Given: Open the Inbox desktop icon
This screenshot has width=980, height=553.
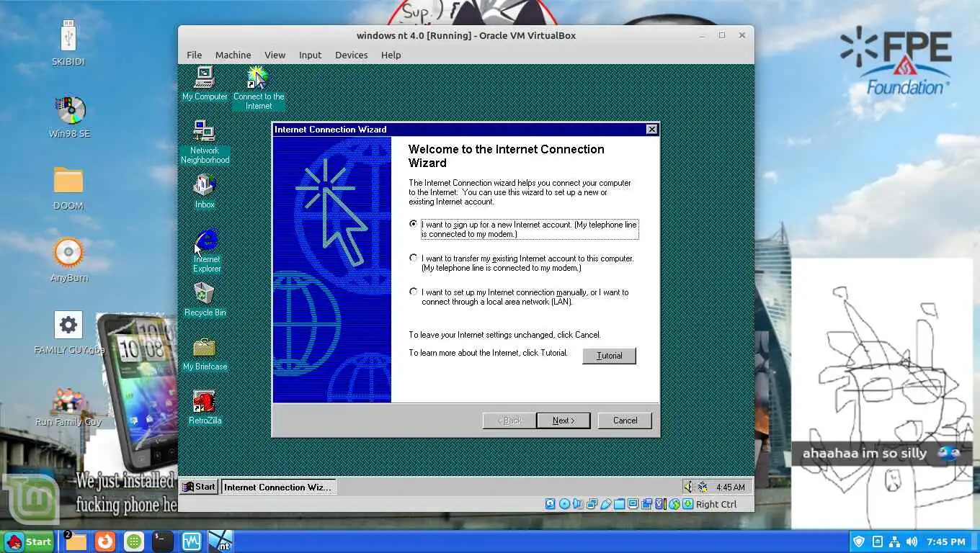Looking at the screenshot, I should tap(205, 192).
